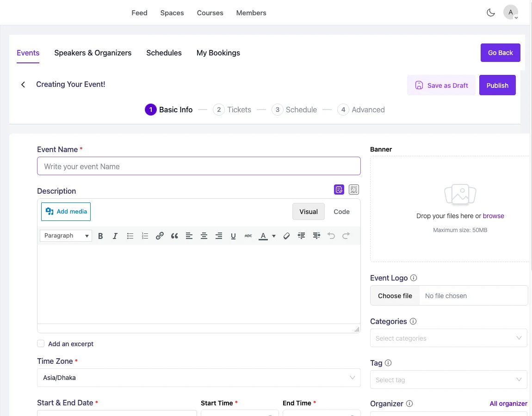Image resolution: width=532 pixels, height=416 pixels.
Task: Click the undo icon
Action: tap(331, 236)
